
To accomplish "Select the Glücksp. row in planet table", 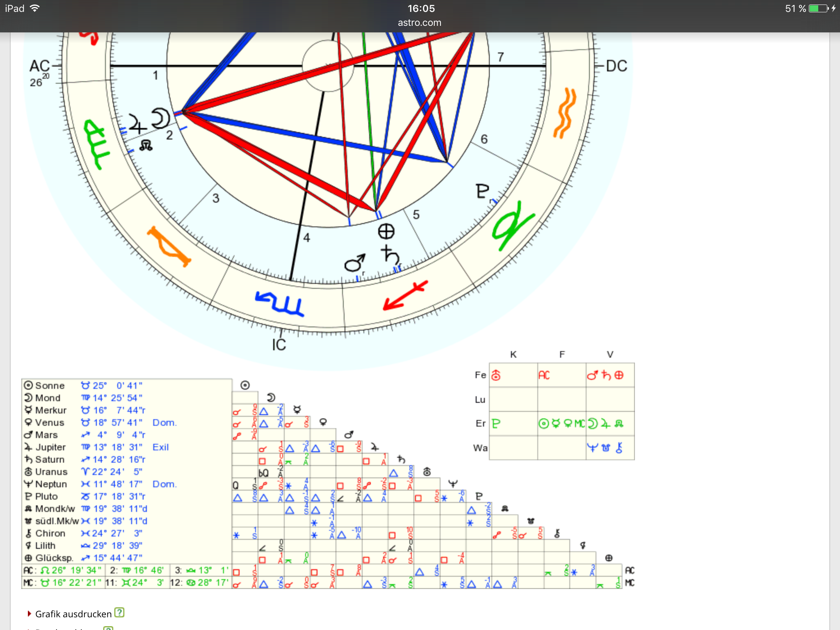I will [x=127, y=558].
